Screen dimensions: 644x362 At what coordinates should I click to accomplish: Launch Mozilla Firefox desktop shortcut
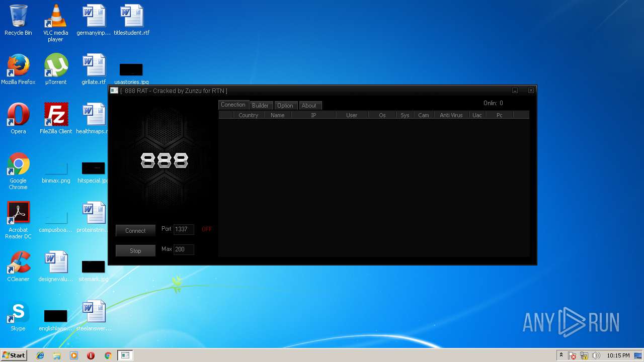(x=18, y=69)
